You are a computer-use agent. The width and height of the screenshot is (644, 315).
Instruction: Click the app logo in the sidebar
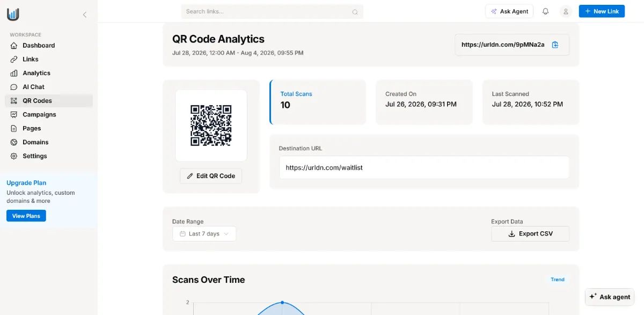point(13,14)
